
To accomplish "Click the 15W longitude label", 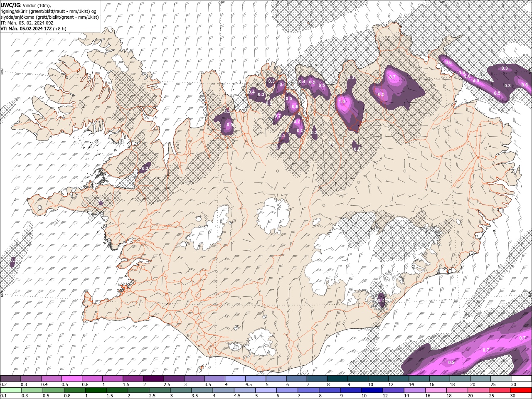I will 441,2.
